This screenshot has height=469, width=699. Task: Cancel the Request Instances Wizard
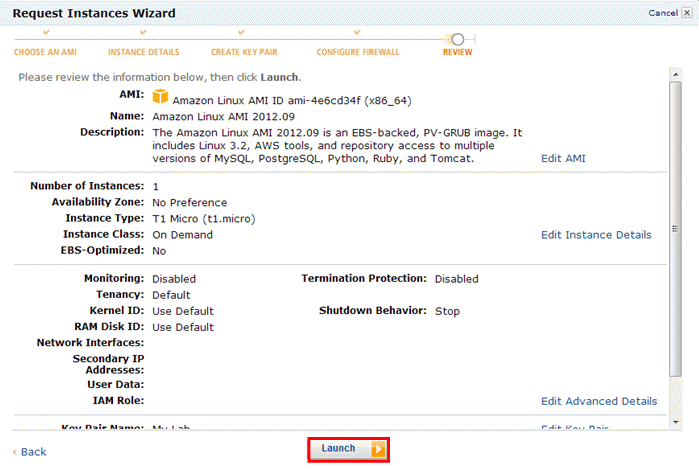pyautogui.click(x=663, y=13)
